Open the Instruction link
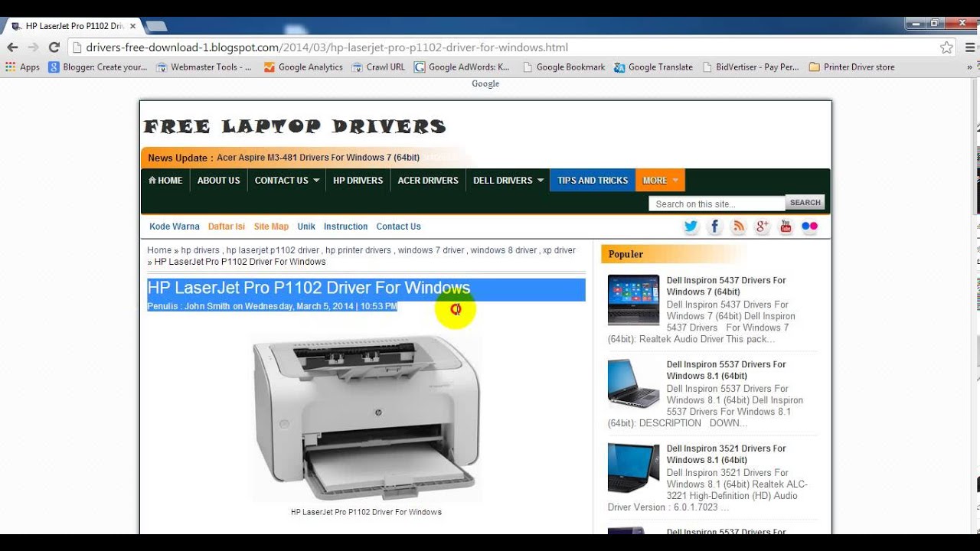Image resolution: width=980 pixels, height=551 pixels. 345,227
